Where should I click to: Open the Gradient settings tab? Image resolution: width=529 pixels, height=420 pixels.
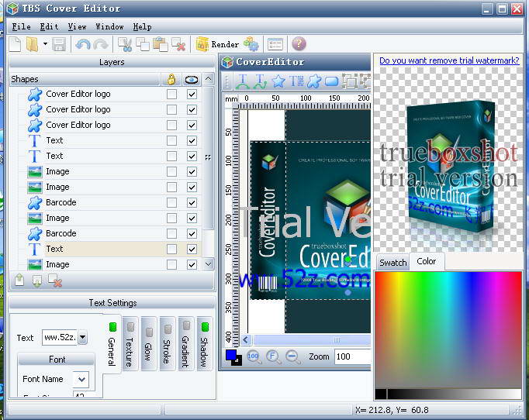click(x=185, y=344)
